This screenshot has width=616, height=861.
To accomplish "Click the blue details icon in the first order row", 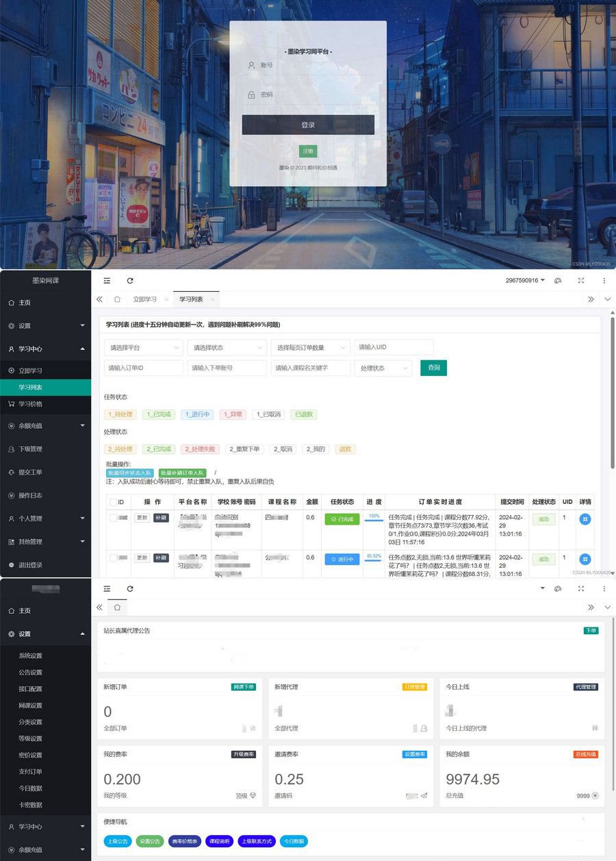I will coord(585,520).
